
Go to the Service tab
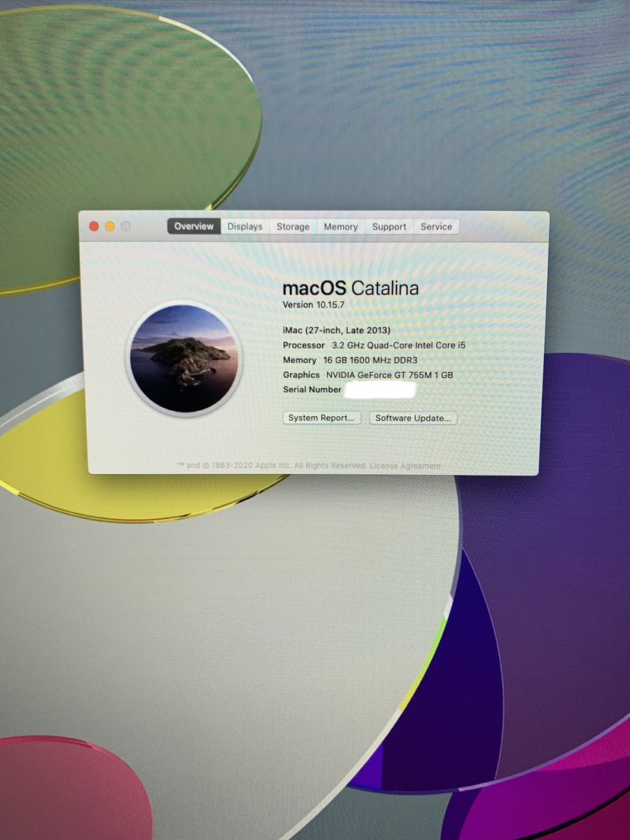436,227
